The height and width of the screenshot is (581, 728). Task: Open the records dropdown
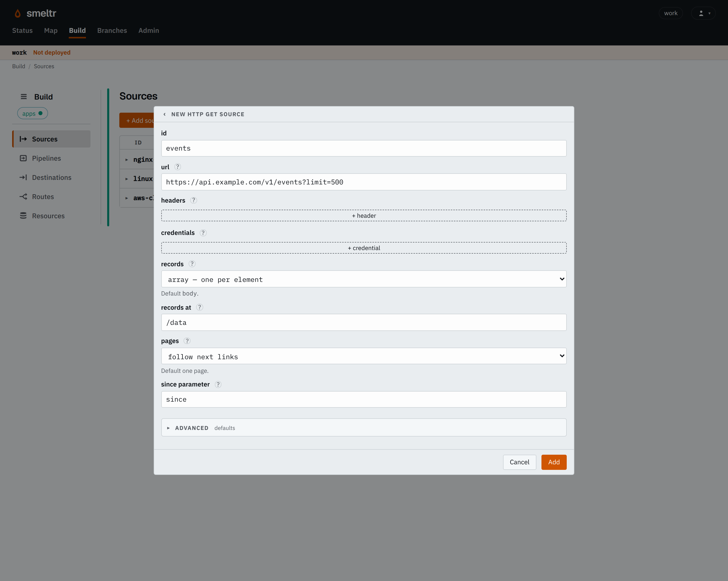coord(364,279)
